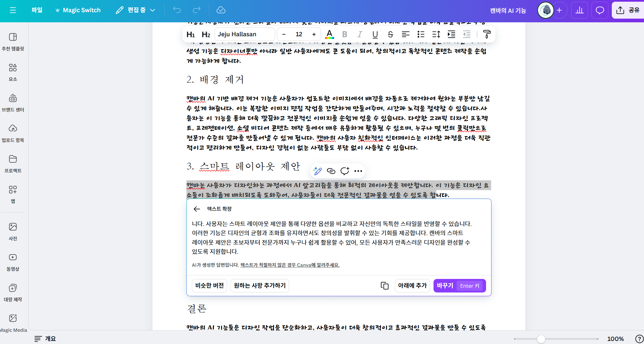This screenshot has width=644, height=344.
Task: Open 브랜드 센터 panel
Action: pyautogui.click(x=13, y=103)
